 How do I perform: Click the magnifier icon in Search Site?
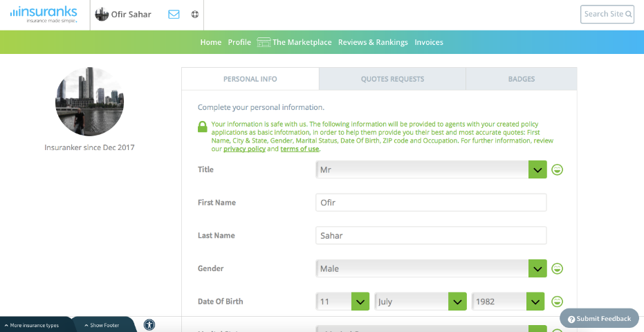(x=629, y=14)
